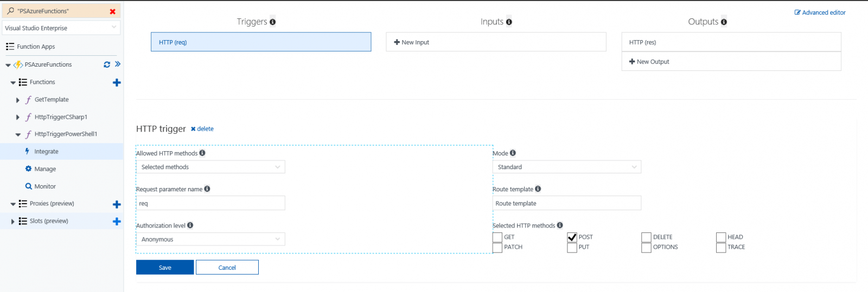
Task: Show info for Authorization level
Action: click(190, 225)
